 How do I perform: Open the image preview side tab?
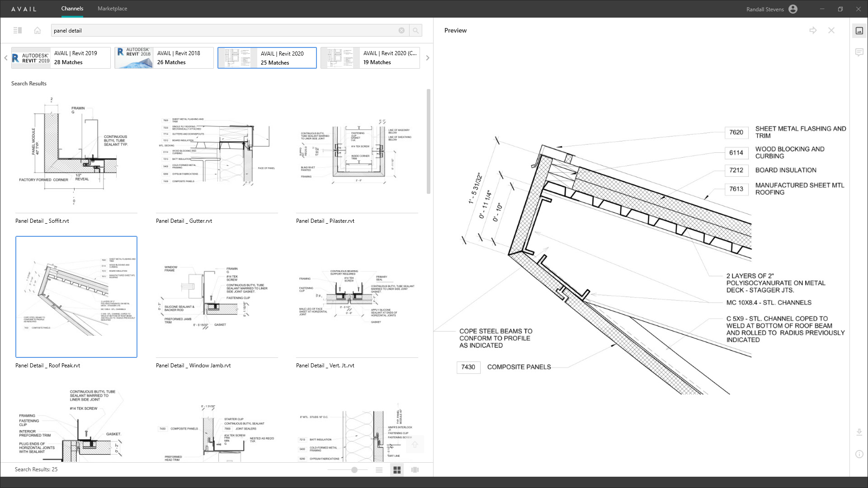click(859, 31)
